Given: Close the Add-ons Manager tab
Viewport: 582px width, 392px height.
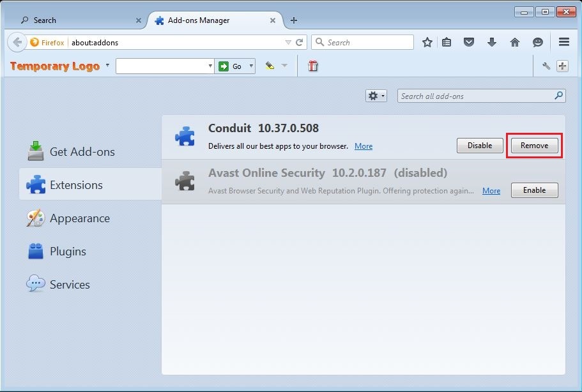Looking at the screenshot, I should 272,20.
